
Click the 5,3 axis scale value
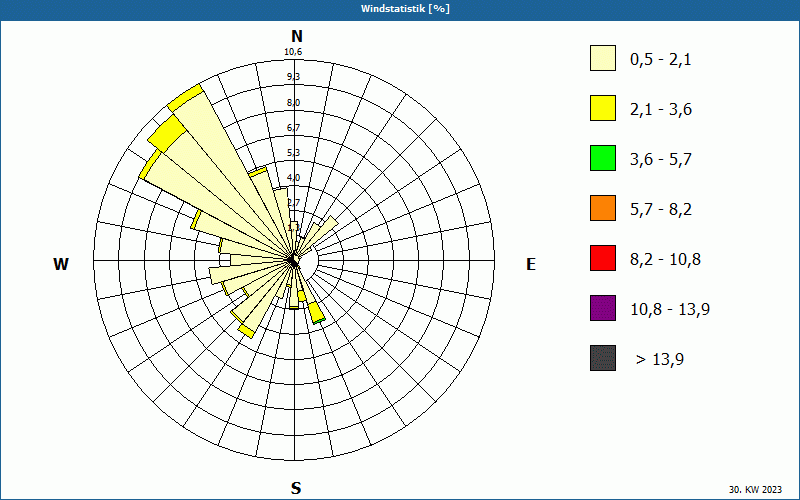coord(293,153)
